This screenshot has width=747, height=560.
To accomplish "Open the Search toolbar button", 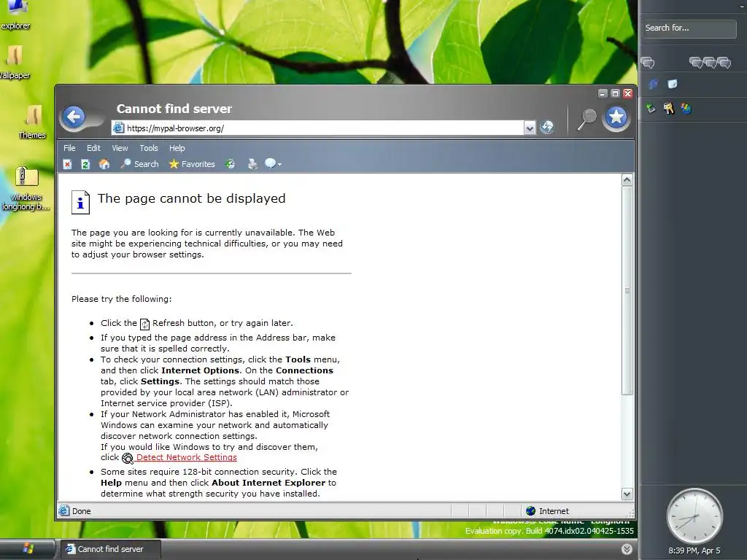I will click(139, 164).
